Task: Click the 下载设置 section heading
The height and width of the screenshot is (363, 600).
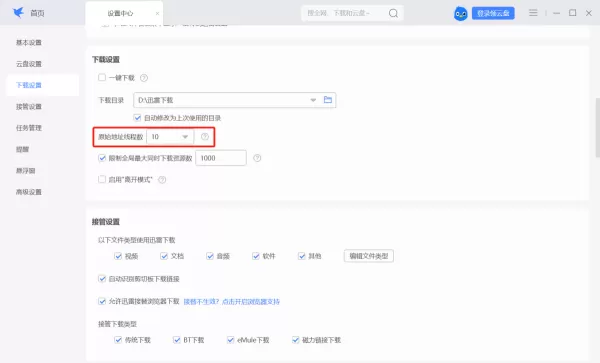Action: pyautogui.click(x=106, y=60)
